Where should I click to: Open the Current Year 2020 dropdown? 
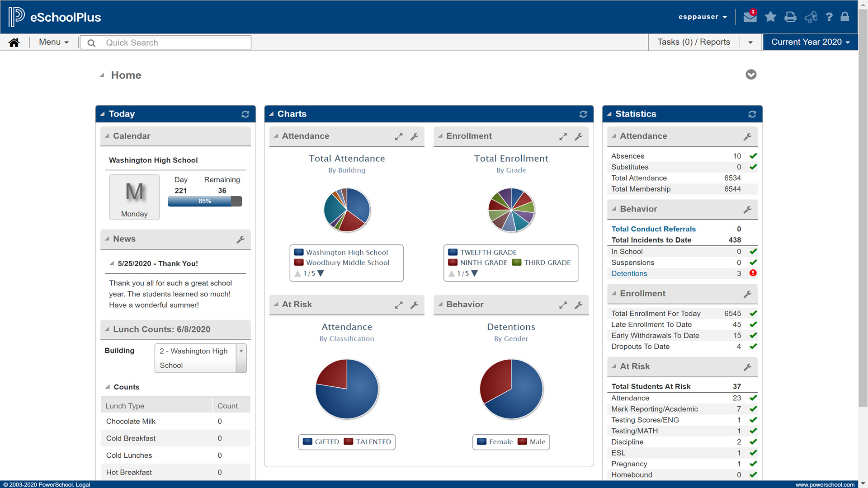point(810,42)
